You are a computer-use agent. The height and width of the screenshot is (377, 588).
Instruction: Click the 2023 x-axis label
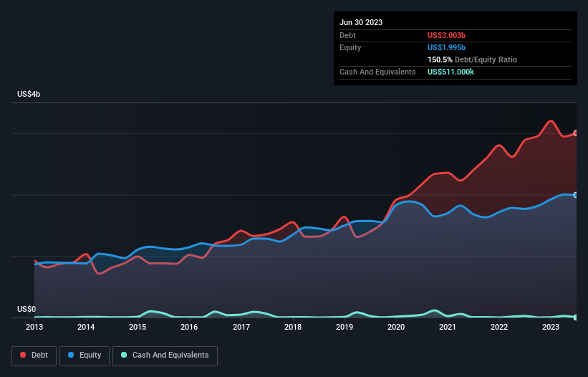(551, 327)
